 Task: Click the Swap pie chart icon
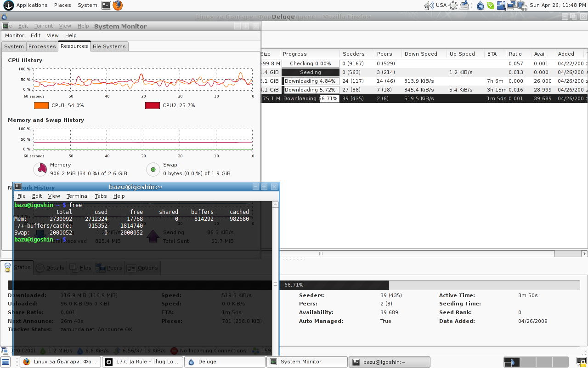153,169
